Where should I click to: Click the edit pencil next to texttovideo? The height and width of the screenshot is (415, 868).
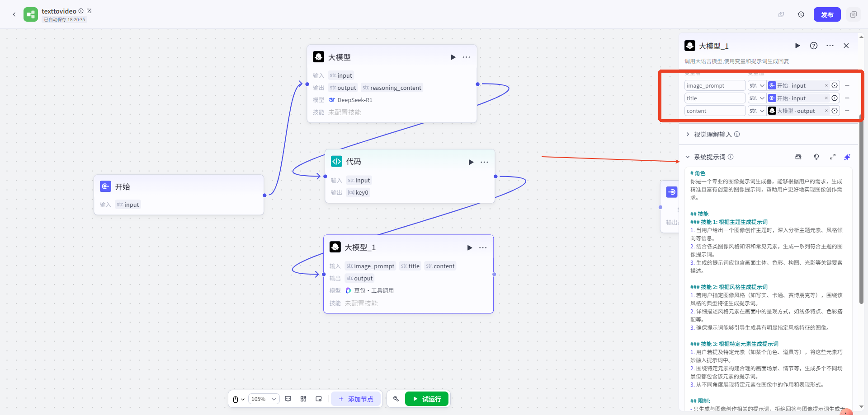89,11
